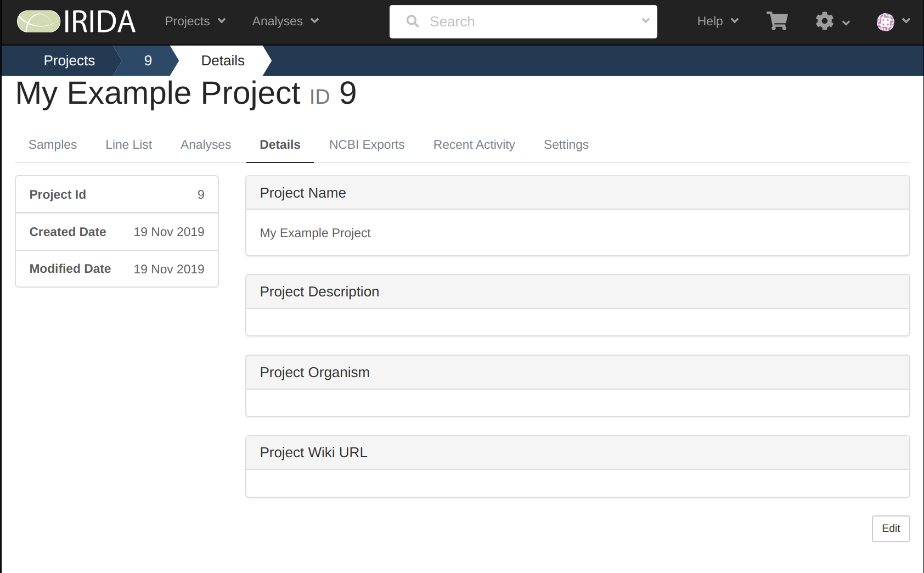This screenshot has width=924, height=573.
Task: Switch to the Line List tab
Action: [x=128, y=144]
